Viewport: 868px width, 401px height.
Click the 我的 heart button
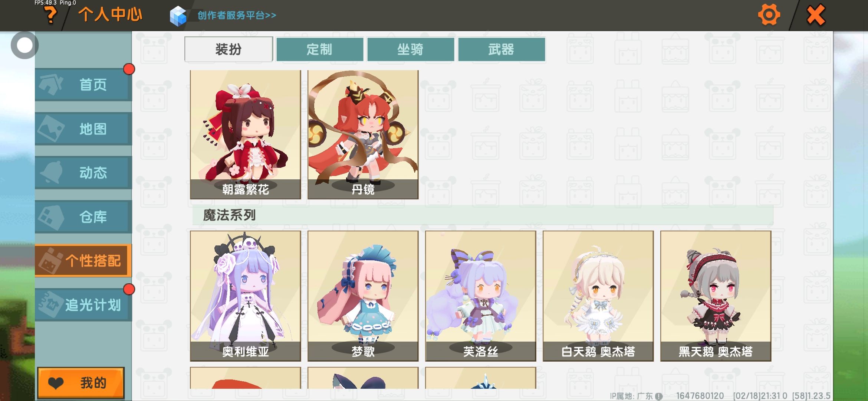pyautogui.click(x=81, y=383)
